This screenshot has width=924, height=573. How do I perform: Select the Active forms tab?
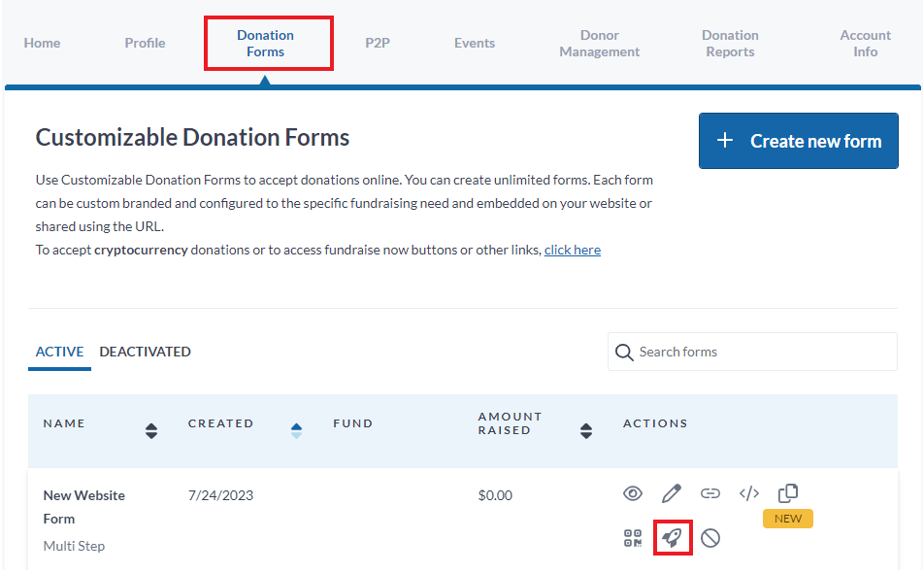coord(59,352)
